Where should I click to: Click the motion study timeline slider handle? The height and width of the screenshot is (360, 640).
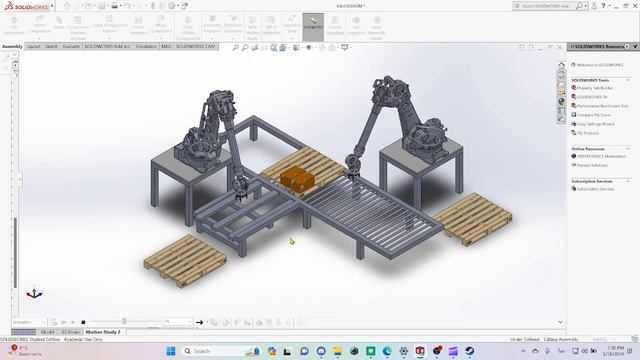(124, 322)
